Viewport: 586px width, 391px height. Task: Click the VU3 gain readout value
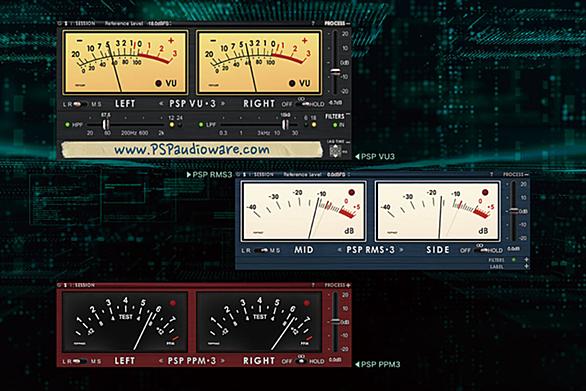[x=335, y=103]
